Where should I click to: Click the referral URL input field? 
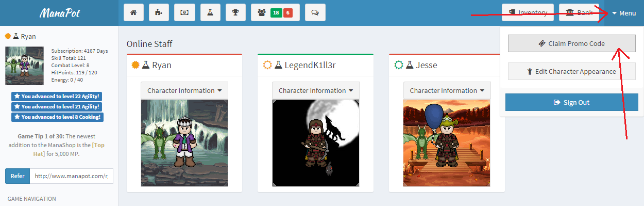(72, 176)
